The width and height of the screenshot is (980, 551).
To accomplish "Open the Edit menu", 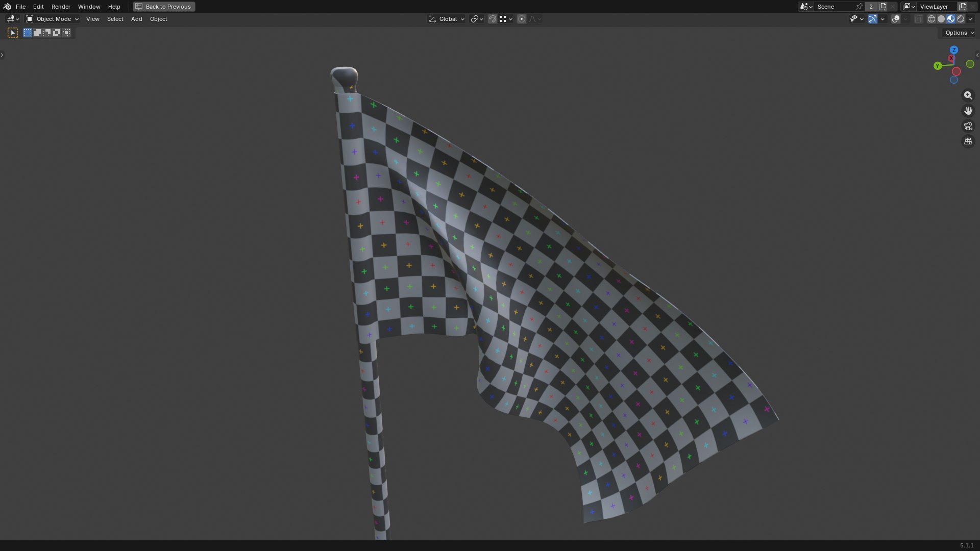I will tap(38, 7).
